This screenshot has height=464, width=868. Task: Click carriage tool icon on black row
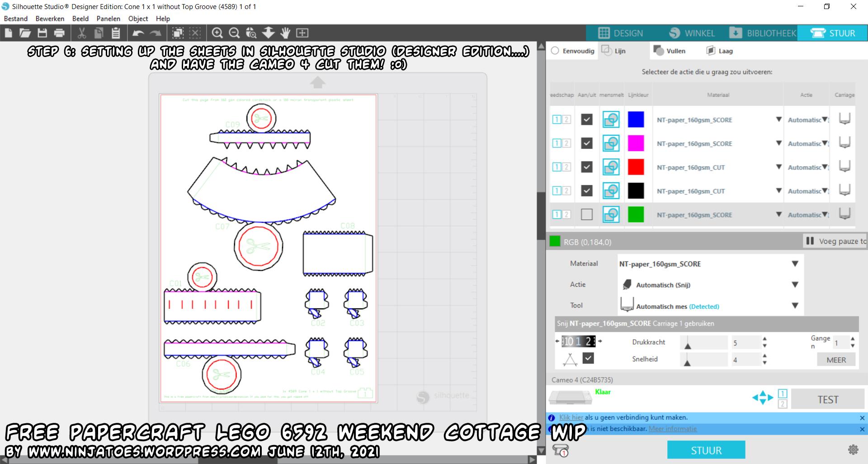click(x=844, y=190)
